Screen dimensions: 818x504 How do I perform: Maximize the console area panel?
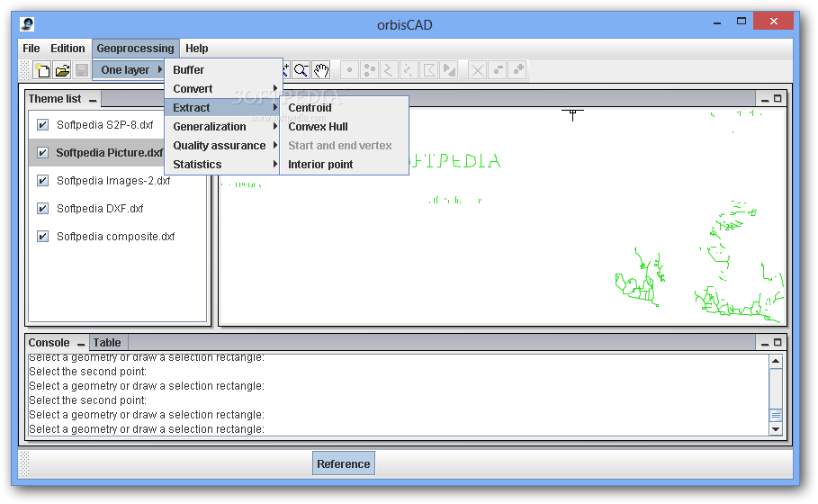(x=778, y=342)
